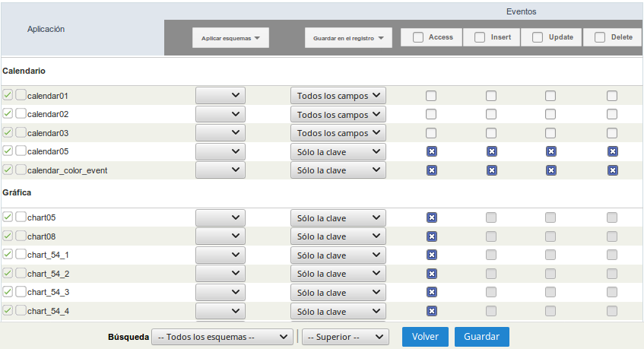This screenshot has width=644, height=349.
Task: Click the Gráfica section heading
Action: point(17,192)
